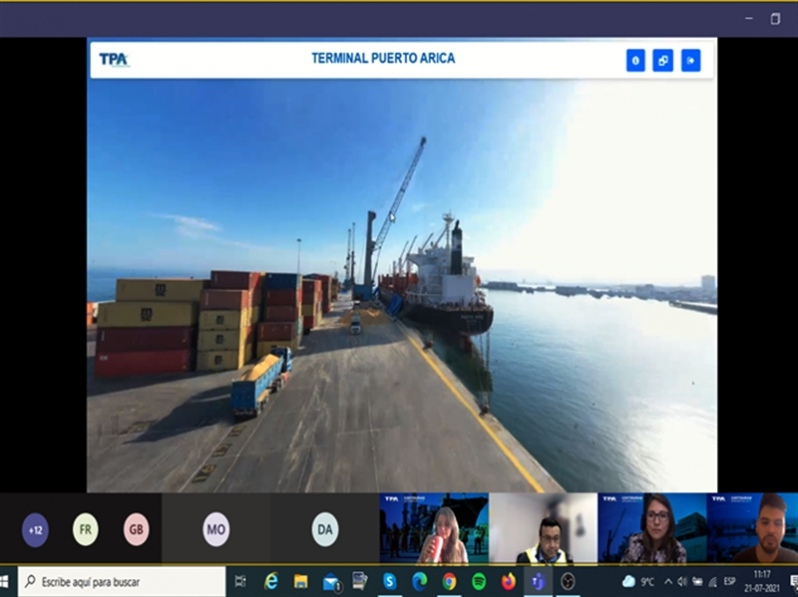Click the network signal icon in tray
This screenshot has height=597, width=798.
[x=712, y=581]
